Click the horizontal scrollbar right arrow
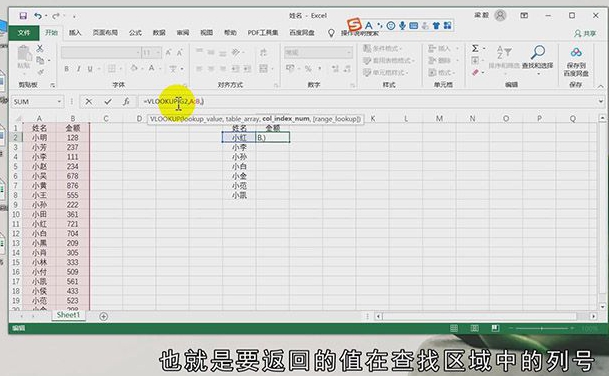This screenshot has height=376, width=609. click(593, 317)
